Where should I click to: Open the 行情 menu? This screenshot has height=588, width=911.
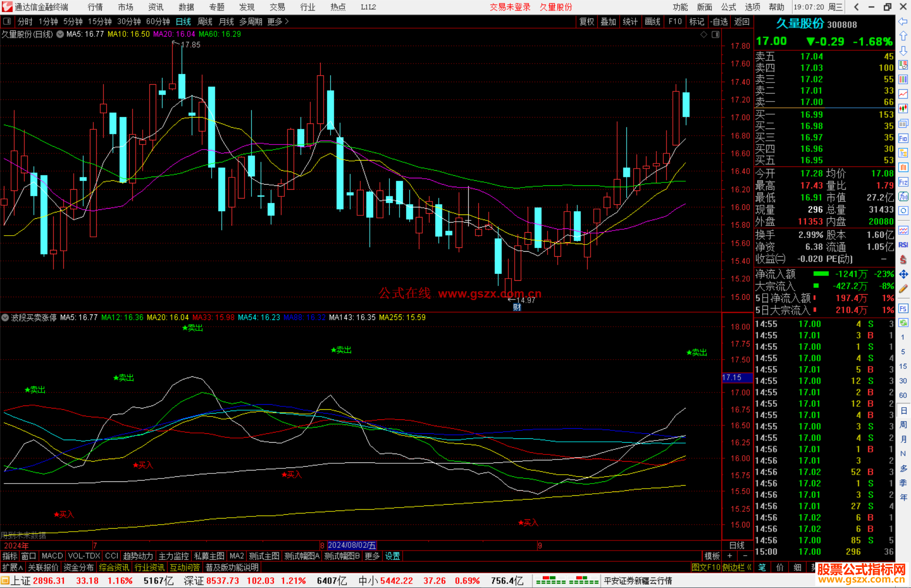pyautogui.click(x=95, y=7)
